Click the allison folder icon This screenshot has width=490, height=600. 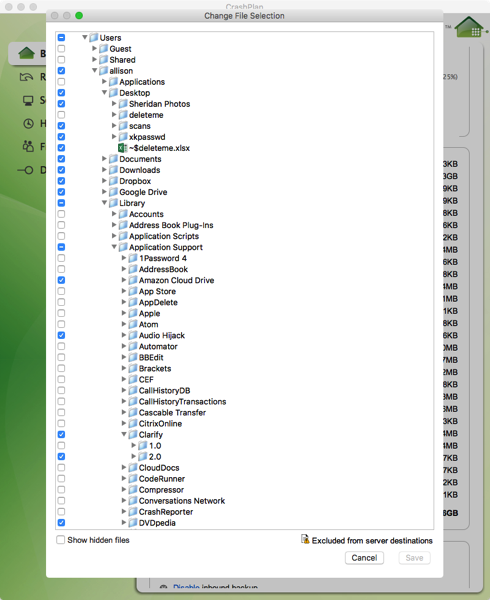(x=104, y=71)
